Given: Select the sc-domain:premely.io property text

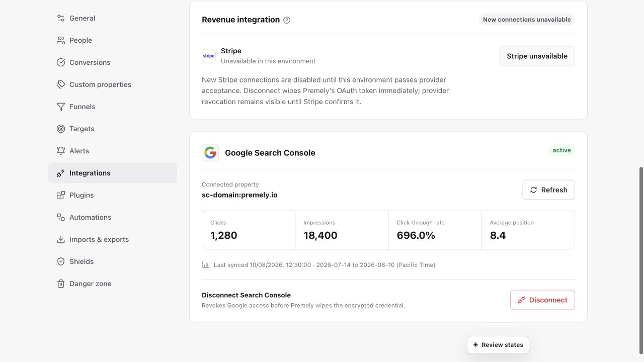Looking at the screenshot, I should click(239, 195).
